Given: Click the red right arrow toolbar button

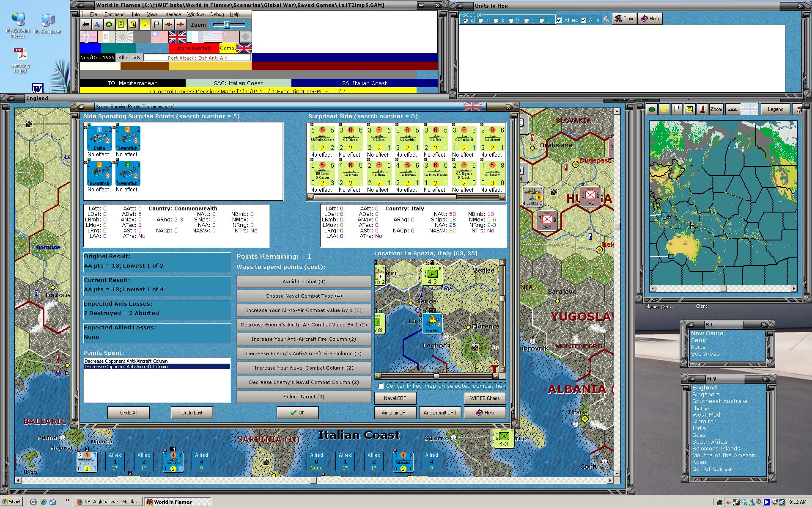Looking at the screenshot, I should (x=180, y=25).
